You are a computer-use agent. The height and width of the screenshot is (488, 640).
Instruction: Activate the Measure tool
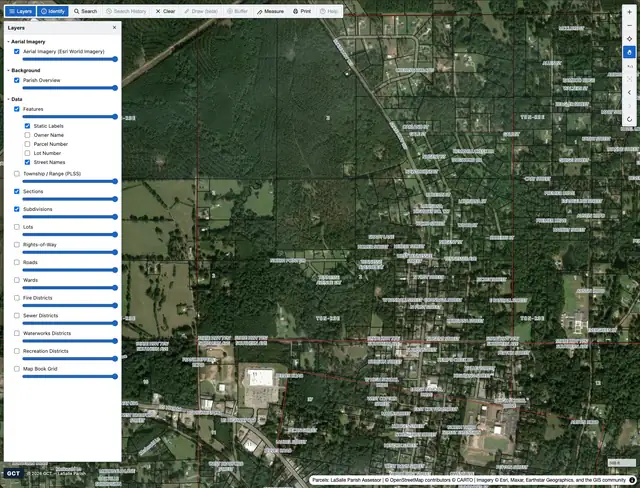click(270, 11)
